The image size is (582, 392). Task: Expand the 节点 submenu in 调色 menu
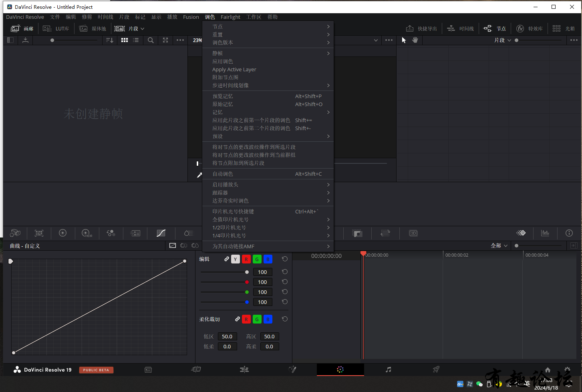[268, 26]
